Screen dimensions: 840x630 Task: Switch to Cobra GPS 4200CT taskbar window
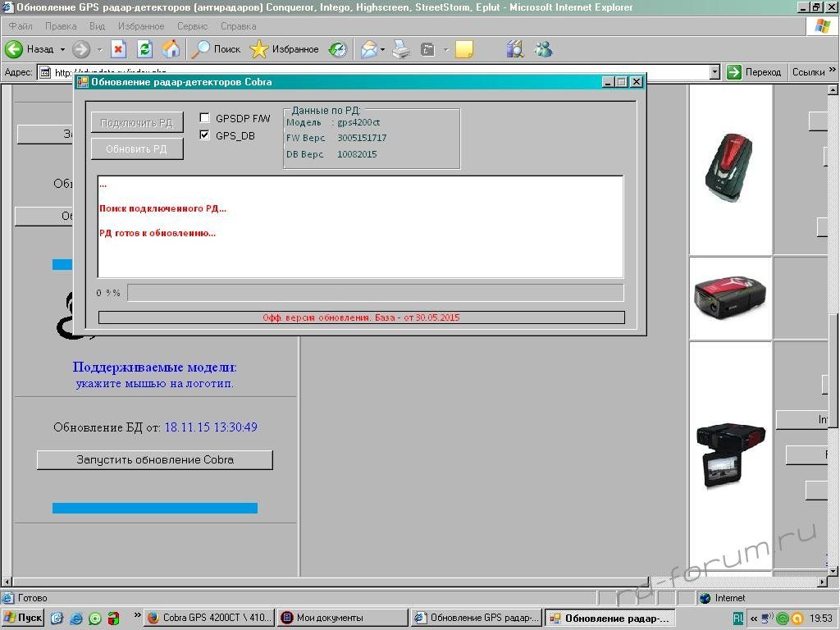click(x=210, y=618)
